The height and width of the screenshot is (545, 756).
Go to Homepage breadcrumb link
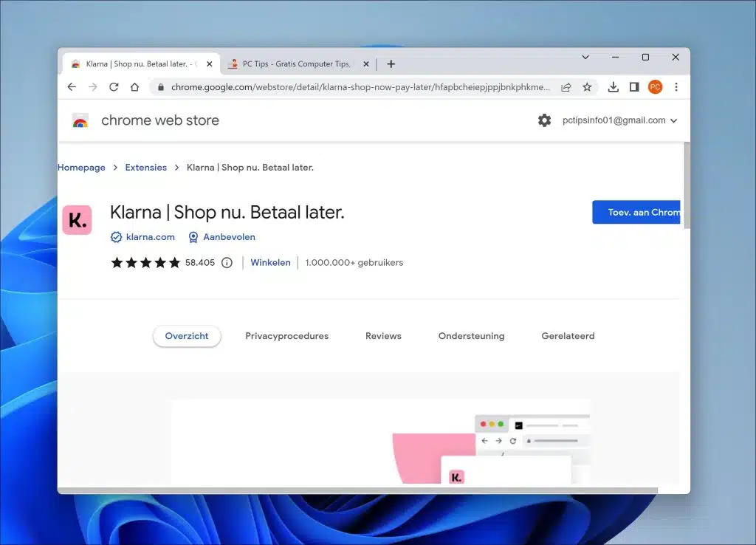point(81,168)
